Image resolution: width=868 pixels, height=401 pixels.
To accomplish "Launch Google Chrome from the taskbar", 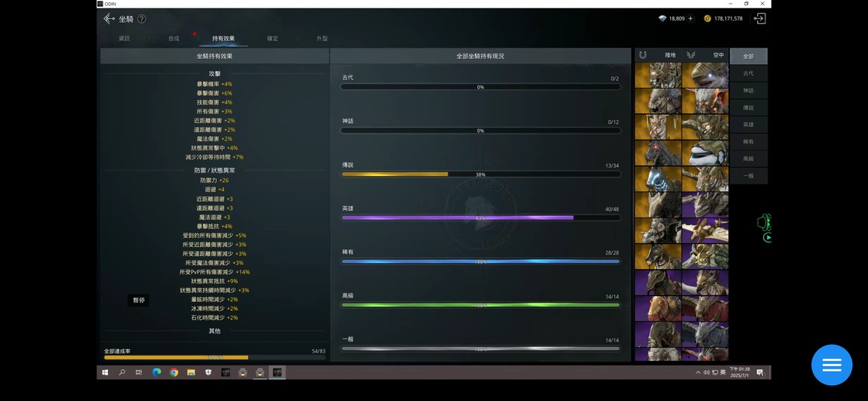I will pos(174,372).
